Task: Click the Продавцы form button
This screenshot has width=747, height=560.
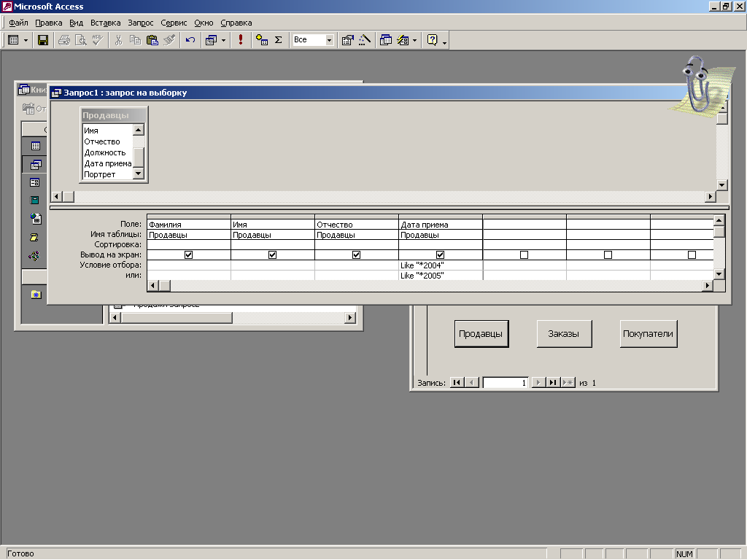Action: [481, 334]
